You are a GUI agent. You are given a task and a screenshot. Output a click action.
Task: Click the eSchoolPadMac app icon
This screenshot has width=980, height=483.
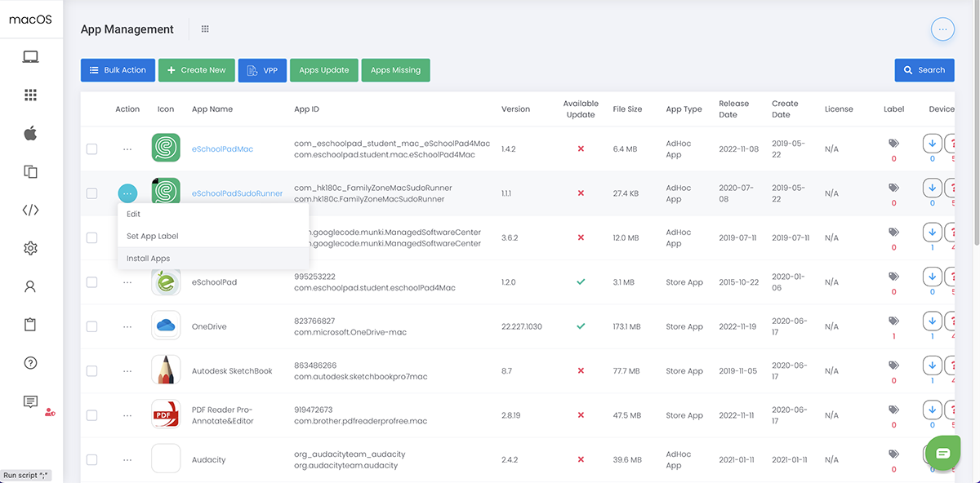point(166,148)
